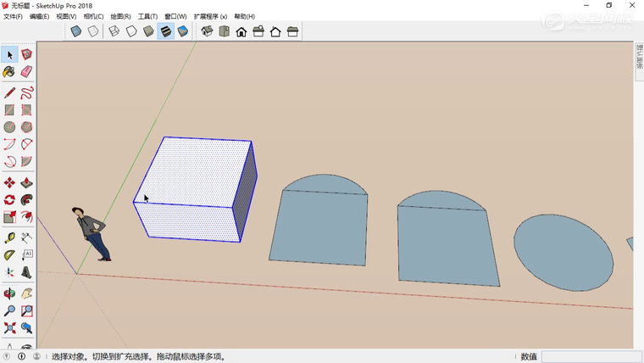Enable Shaded With Textures style
644x363 pixels.
(166, 31)
